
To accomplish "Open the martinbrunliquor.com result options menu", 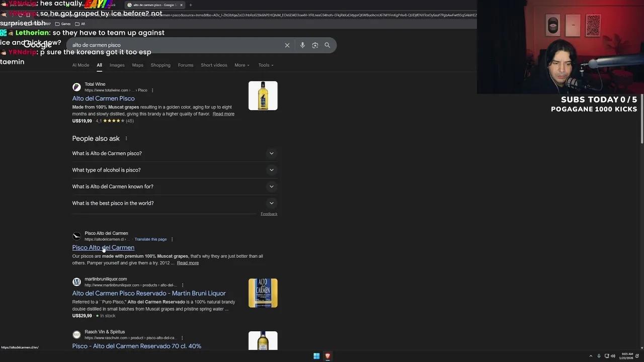I will [183, 285].
